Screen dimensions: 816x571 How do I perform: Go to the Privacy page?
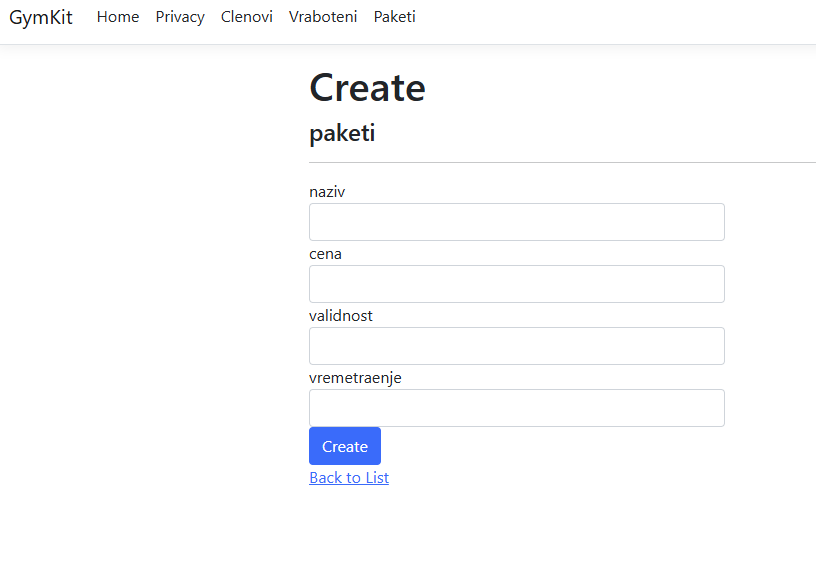point(180,17)
